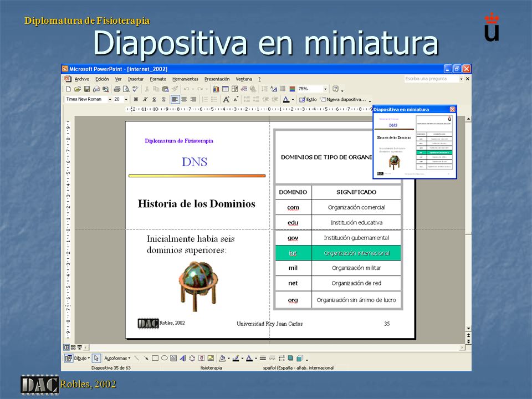Save the presentation with the floppy disk icon
The height and width of the screenshot is (399, 532).
pos(87,89)
